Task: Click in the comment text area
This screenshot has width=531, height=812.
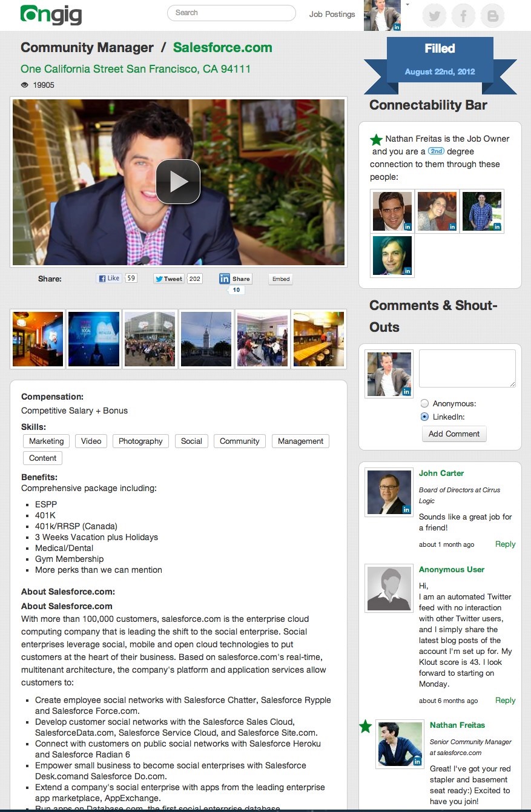Action: [x=467, y=368]
